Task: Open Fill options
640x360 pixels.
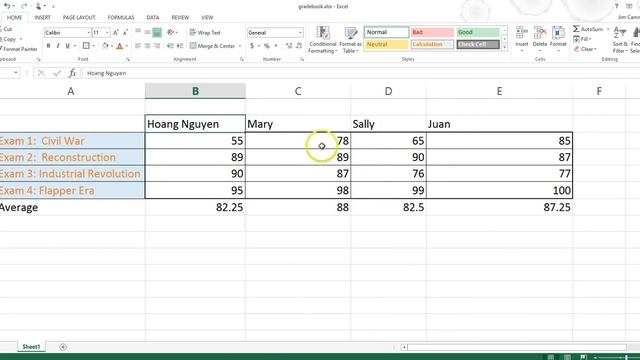Action: [x=582, y=39]
